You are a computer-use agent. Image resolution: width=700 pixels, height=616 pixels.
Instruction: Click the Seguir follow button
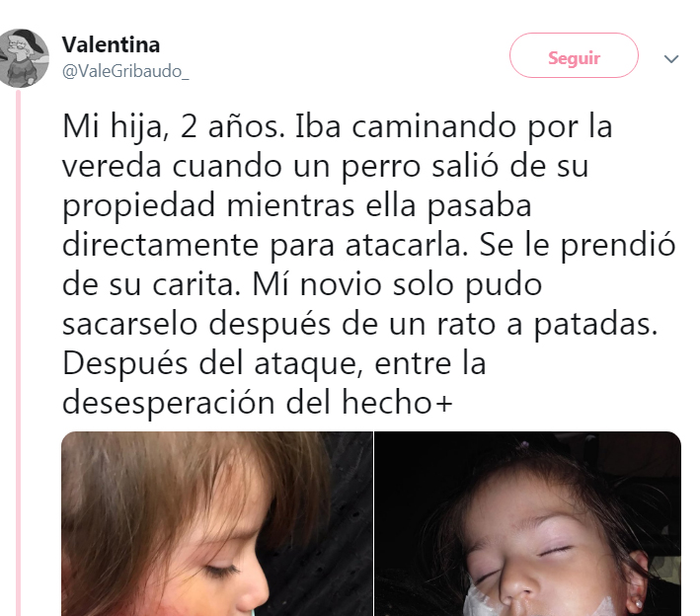pyautogui.click(x=574, y=55)
